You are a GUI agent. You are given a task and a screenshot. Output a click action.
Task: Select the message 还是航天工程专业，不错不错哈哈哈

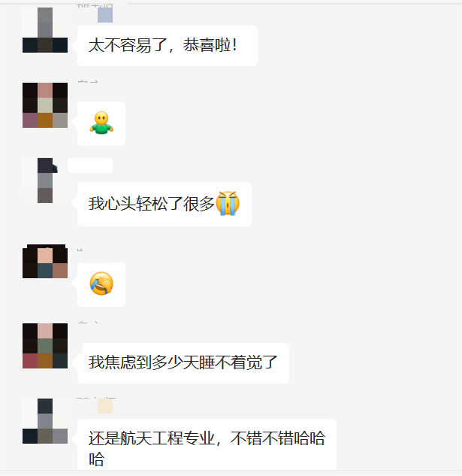207,444
